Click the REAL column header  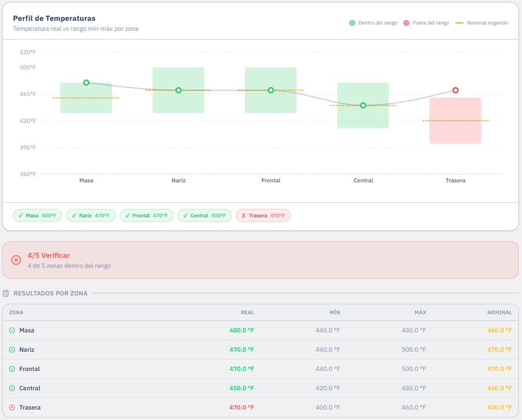pyautogui.click(x=247, y=313)
